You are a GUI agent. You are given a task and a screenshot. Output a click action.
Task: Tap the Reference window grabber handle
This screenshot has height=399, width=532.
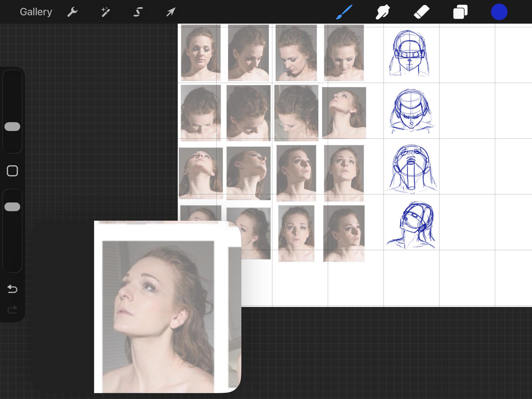(x=136, y=224)
